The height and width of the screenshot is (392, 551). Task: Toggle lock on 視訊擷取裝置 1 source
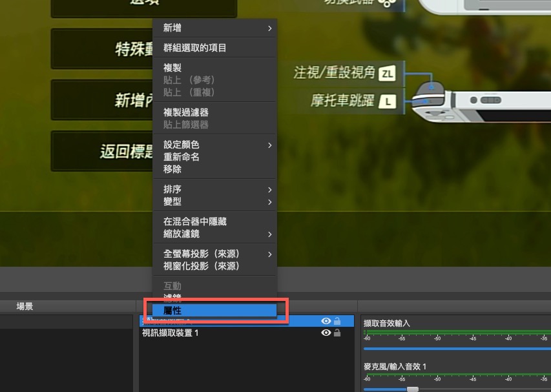coord(337,333)
